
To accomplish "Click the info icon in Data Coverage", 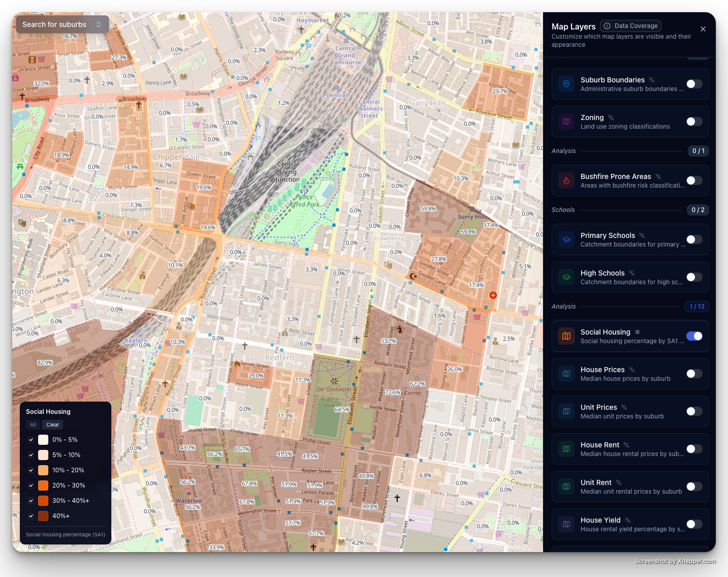I will (x=607, y=26).
